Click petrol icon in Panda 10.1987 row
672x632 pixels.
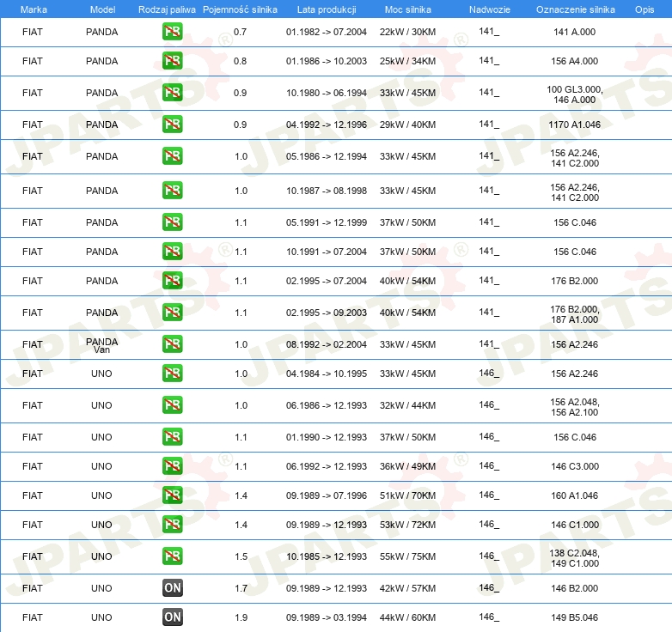172,190
